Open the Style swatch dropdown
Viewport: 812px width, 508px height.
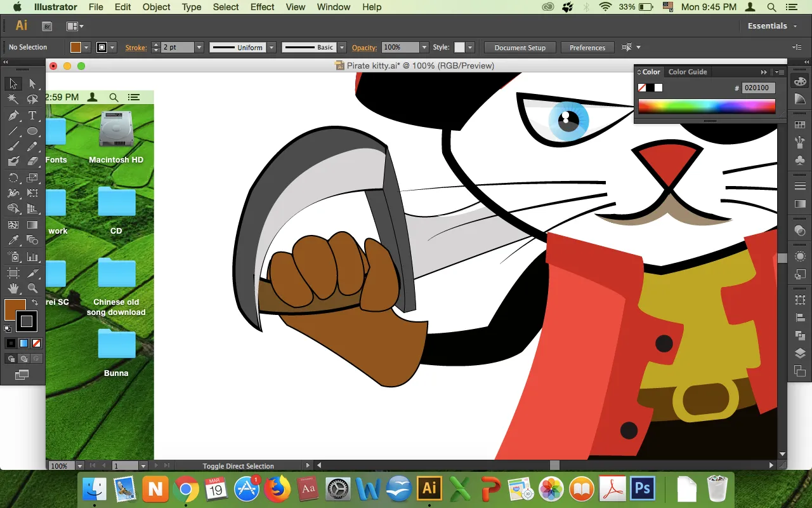pos(469,48)
